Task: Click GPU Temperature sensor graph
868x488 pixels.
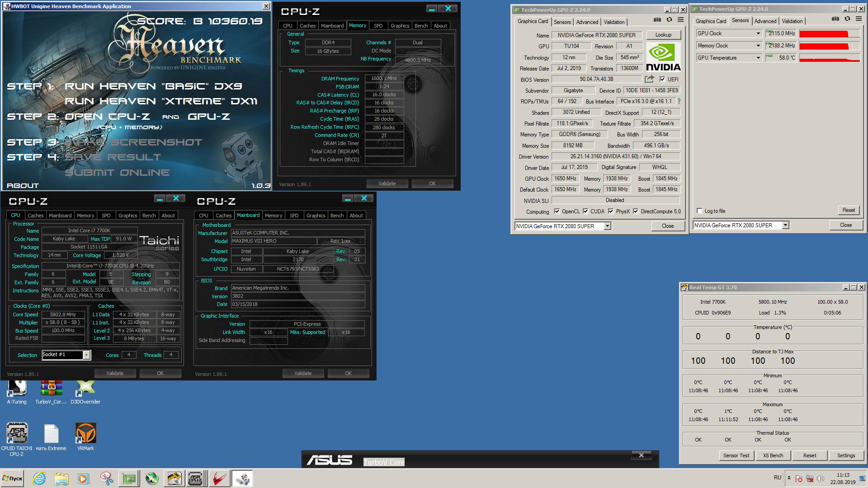Action: click(x=830, y=58)
